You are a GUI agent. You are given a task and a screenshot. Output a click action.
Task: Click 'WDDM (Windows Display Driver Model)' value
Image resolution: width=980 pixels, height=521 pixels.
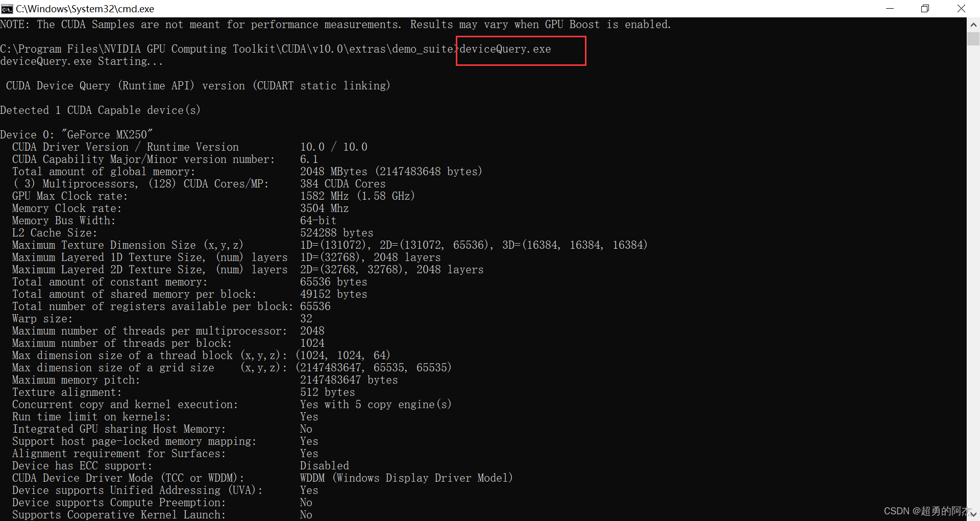(x=406, y=478)
